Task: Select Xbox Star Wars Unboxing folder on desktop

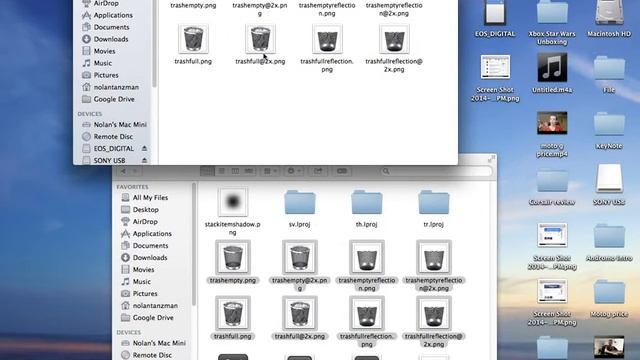Action: (x=552, y=12)
